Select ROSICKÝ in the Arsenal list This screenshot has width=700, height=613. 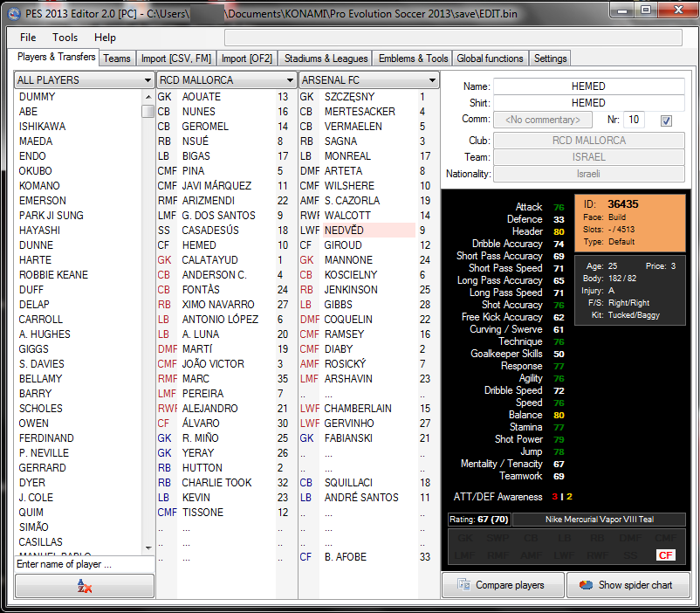click(x=345, y=364)
